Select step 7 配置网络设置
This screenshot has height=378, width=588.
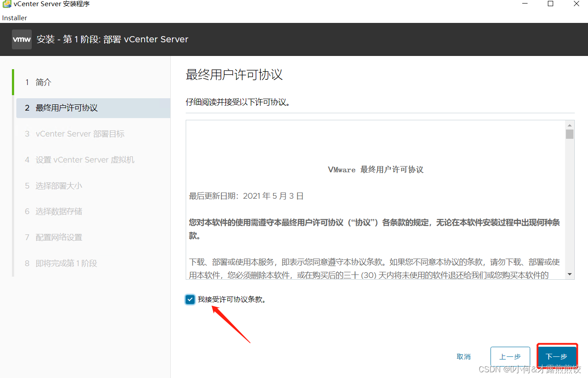pyautogui.click(x=93, y=237)
